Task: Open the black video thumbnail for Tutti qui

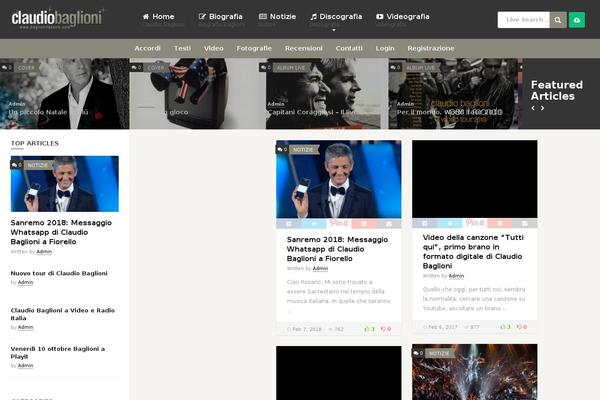Action: (474, 179)
